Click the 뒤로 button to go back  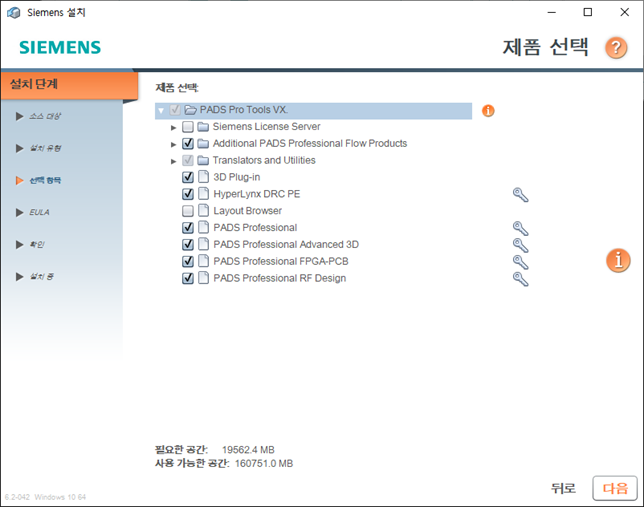(563, 488)
